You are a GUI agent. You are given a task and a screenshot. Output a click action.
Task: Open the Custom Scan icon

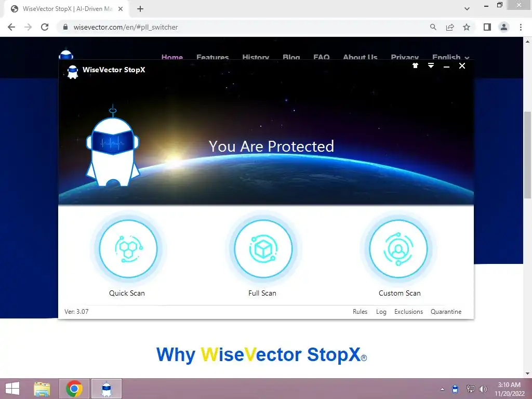pos(398,249)
